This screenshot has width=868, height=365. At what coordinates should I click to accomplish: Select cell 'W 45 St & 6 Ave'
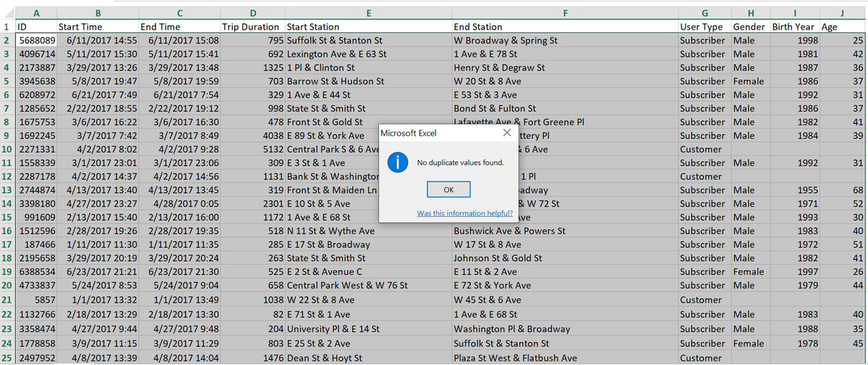pos(565,299)
